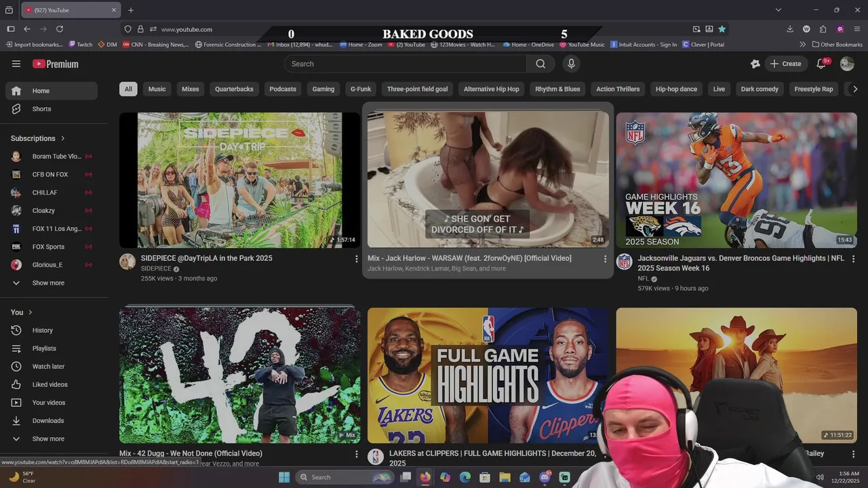Select the Dark comedy chip

pyautogui.click(x=759, y=89)
